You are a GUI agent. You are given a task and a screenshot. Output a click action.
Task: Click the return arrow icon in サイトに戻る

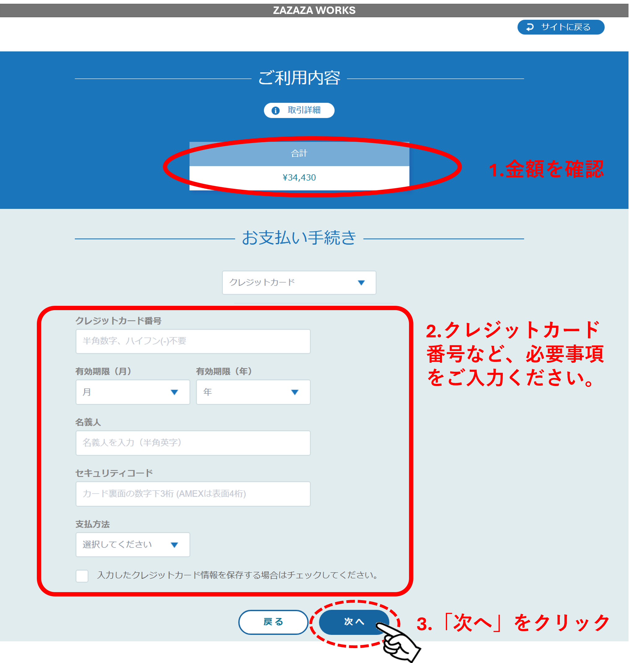click(x=530, y=27)
